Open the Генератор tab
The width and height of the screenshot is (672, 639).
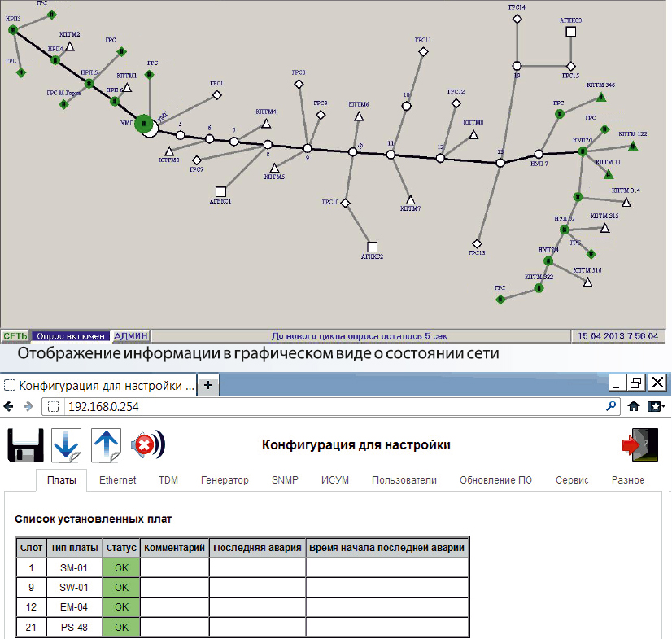coord(225,480)
